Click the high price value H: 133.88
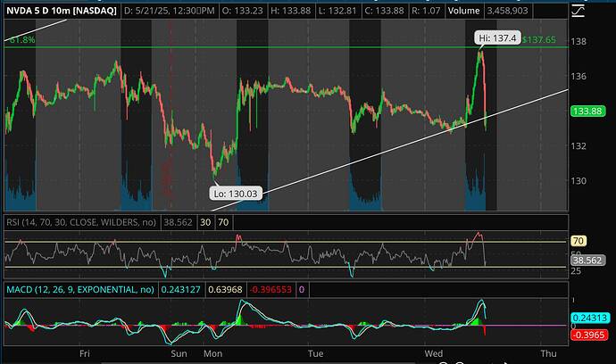Screen dimensions: 616x364 click(291, 11)
